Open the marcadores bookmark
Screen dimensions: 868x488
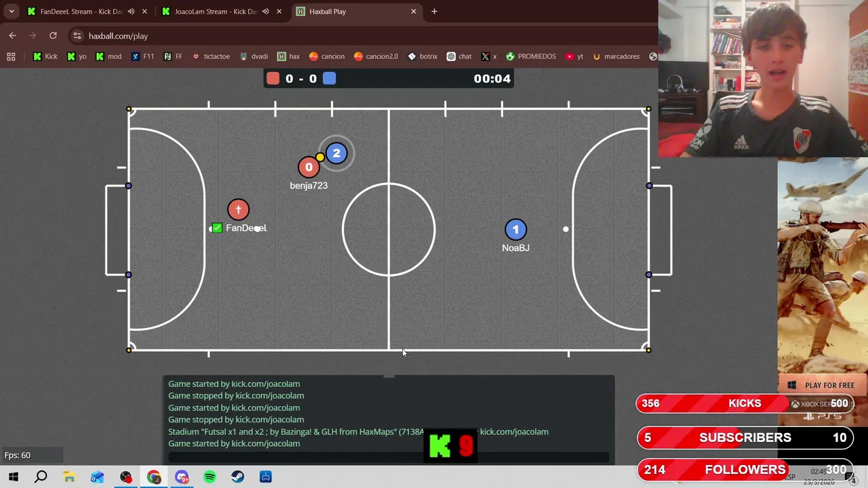616,56
